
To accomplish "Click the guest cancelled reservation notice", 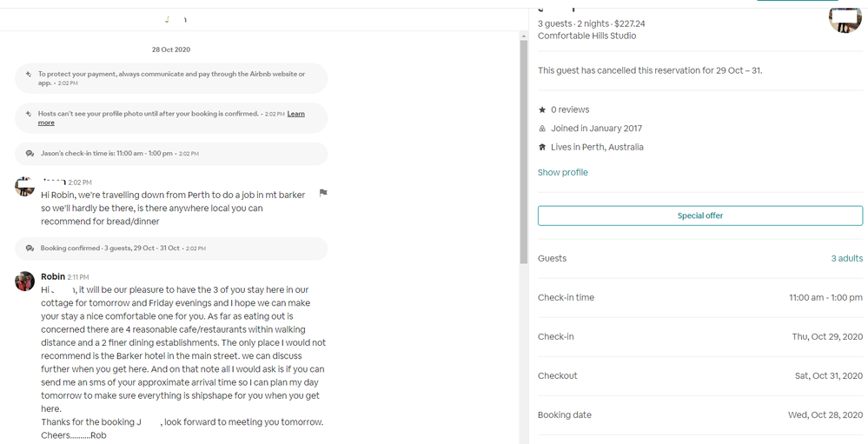I will [x=649, y=70].
